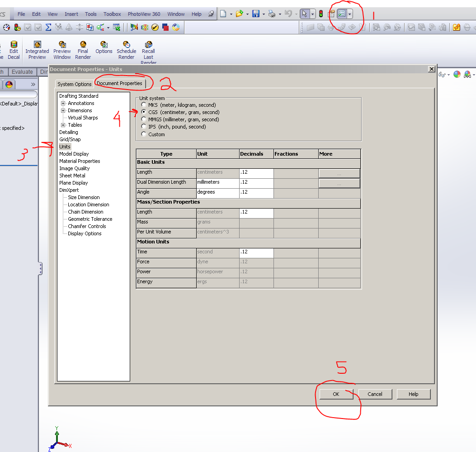Click the table with green x icon
This screenshot has height=452, width=476.
pos(117,27)
